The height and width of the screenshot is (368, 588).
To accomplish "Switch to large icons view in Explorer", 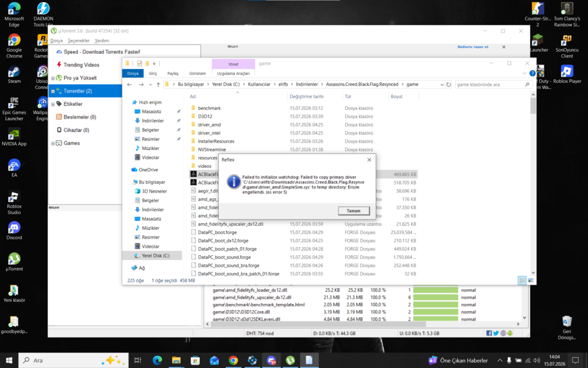I will tap(531, 281).
